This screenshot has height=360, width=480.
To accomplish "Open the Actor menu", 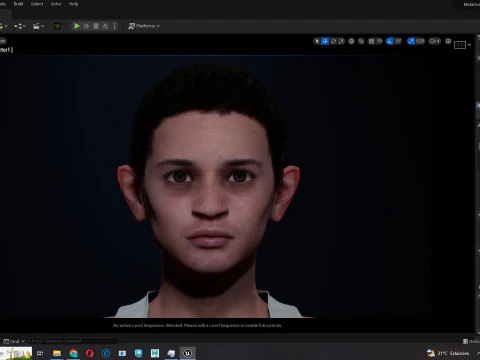I will [x=56, y=4].
